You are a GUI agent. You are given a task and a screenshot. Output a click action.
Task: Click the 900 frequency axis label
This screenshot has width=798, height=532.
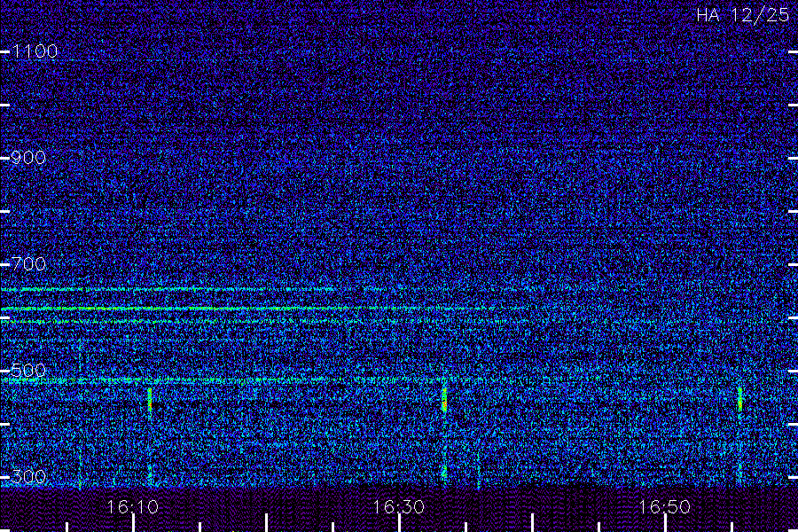coord(28,158)
